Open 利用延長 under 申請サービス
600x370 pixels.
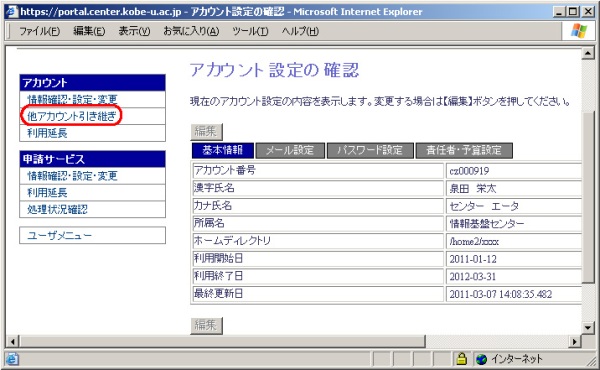click(x=47, y=192)
